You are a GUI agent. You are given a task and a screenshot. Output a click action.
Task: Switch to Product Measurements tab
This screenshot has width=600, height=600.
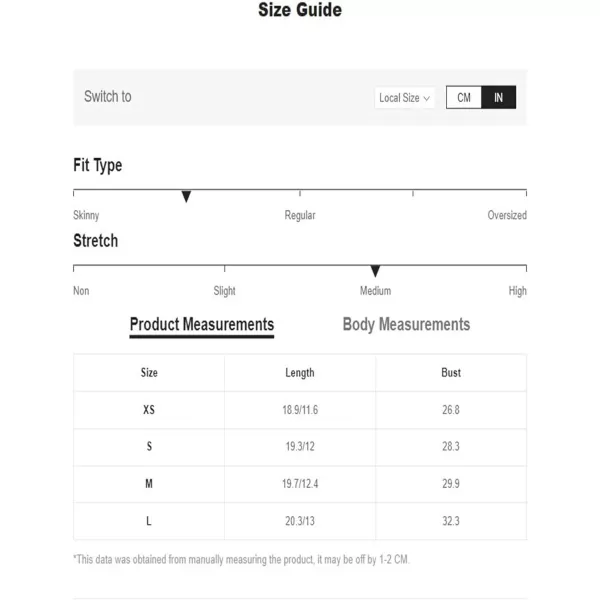click(x=202, y=324)
